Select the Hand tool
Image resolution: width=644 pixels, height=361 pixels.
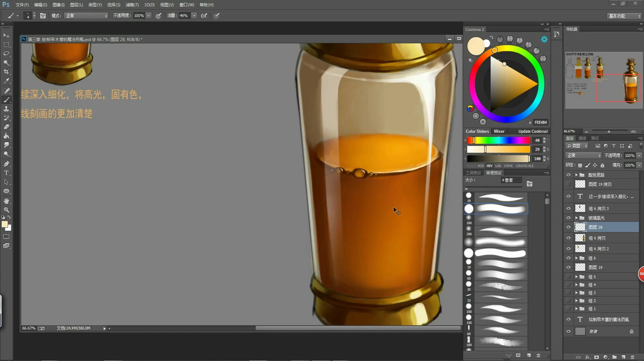(x=6, y=201)
